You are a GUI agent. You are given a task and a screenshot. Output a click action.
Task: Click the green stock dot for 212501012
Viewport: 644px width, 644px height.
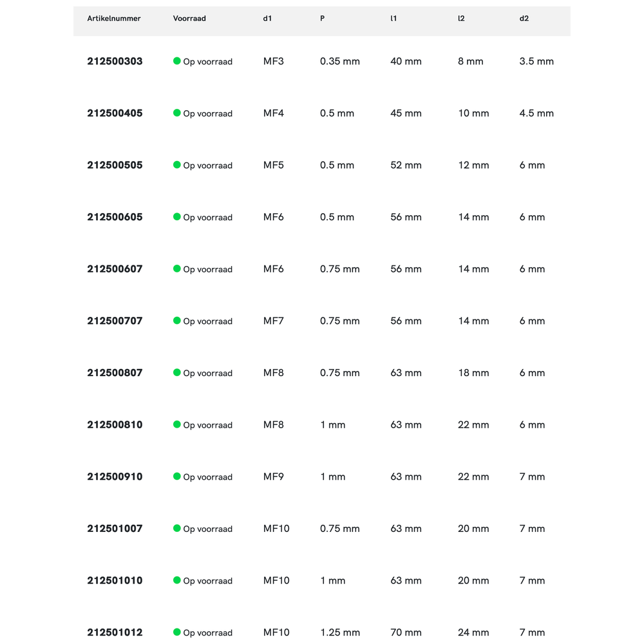click(177, 632)
